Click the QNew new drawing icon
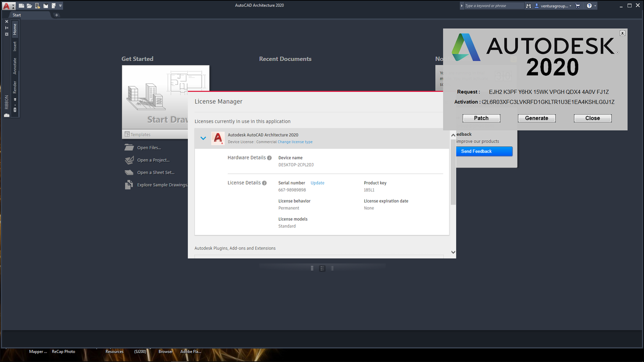The height and width of the screenshot is (362, 644). coord(21,6)
